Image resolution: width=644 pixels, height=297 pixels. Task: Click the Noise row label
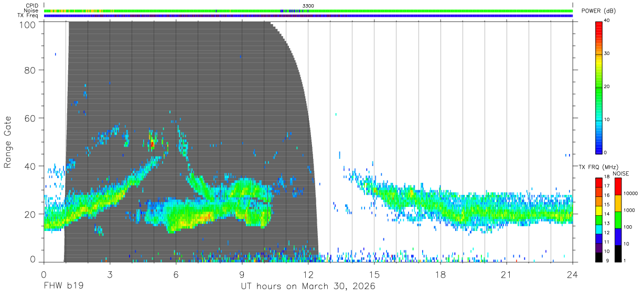31,10
